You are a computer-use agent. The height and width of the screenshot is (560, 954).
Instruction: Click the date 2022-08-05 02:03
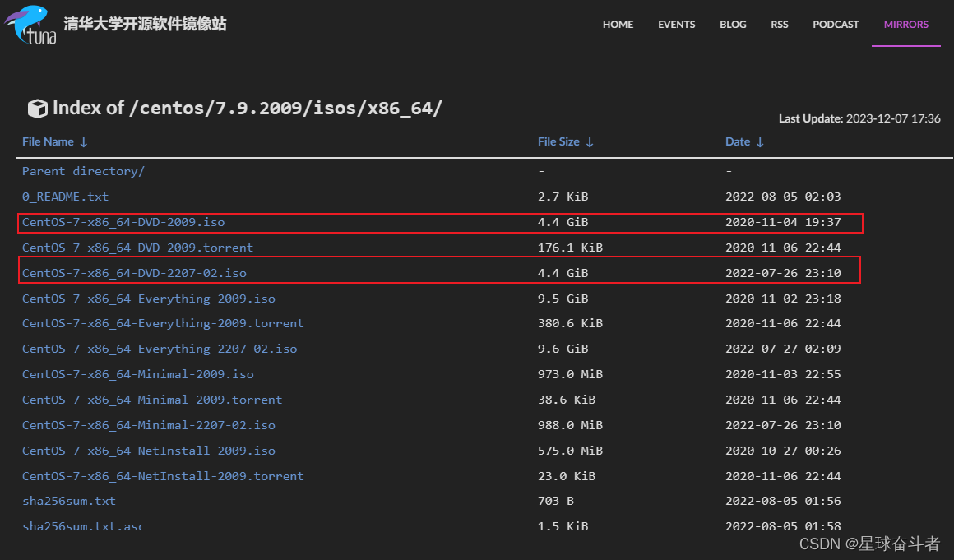pos(783,197)
